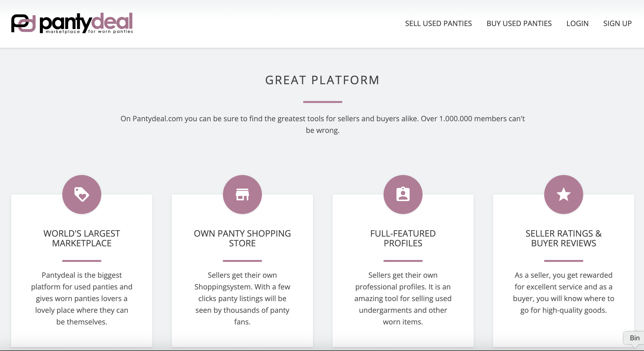Click the Bin tooltip label
The height and width of the screenshot is (351, 644).
pyautogui.click(x=635, y=338)
